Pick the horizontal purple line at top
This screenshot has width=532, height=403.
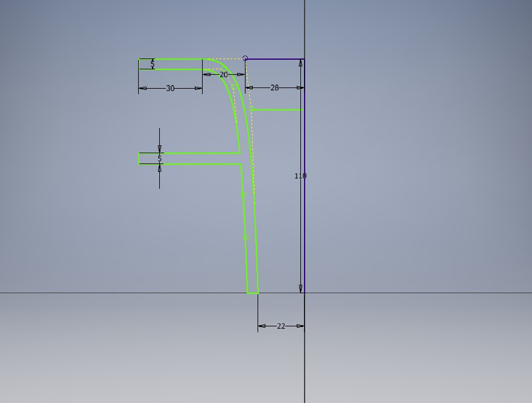[275, 59]
